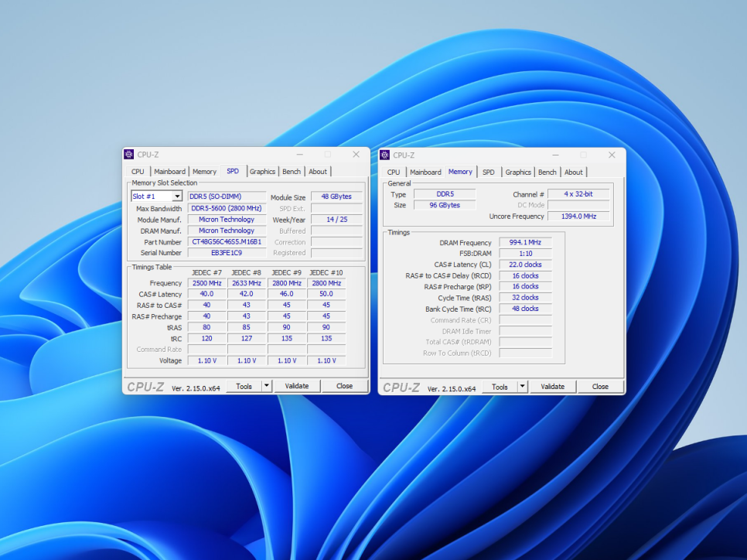The image size is (747, 560).
Task: Close the SPD CPU-Z window via X
Action: [x=356, y=155]
